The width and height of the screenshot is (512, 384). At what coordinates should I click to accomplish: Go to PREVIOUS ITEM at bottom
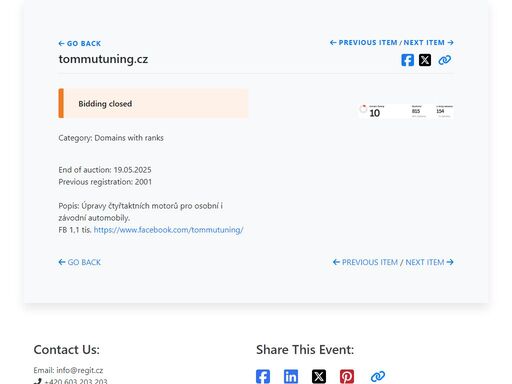pyautogui.click(x=365, y=262)
